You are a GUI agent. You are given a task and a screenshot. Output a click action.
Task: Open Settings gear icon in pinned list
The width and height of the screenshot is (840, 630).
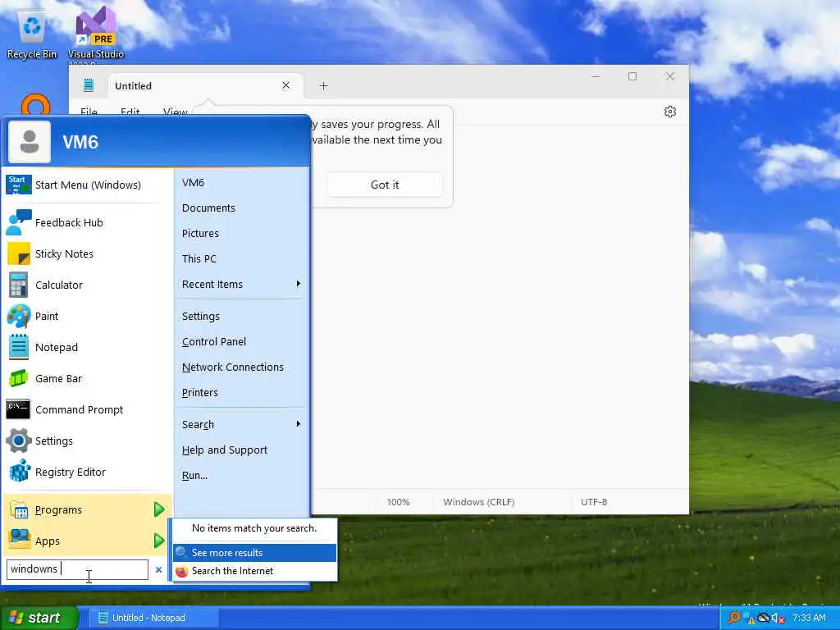click(18, 441)
